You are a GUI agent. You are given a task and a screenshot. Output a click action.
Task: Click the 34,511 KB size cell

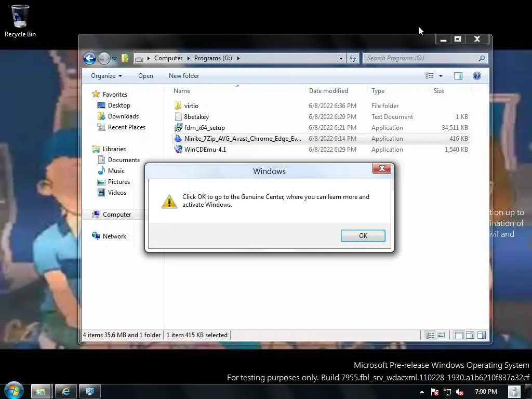455,128
